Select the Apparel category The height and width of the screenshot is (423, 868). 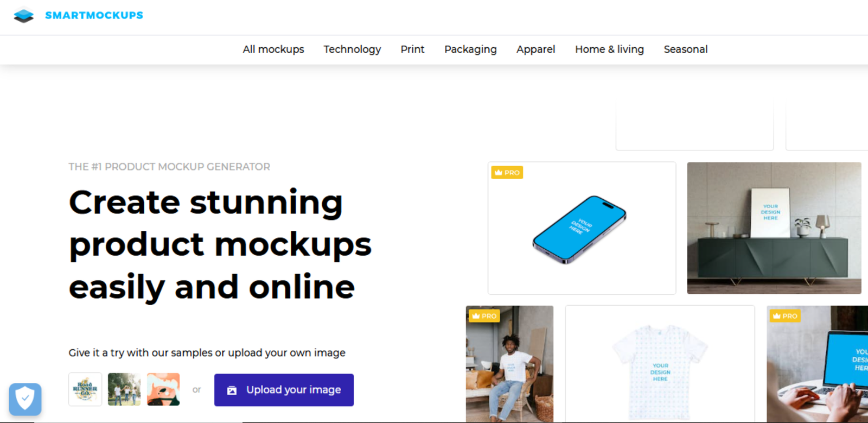click(x=535, y=49)
